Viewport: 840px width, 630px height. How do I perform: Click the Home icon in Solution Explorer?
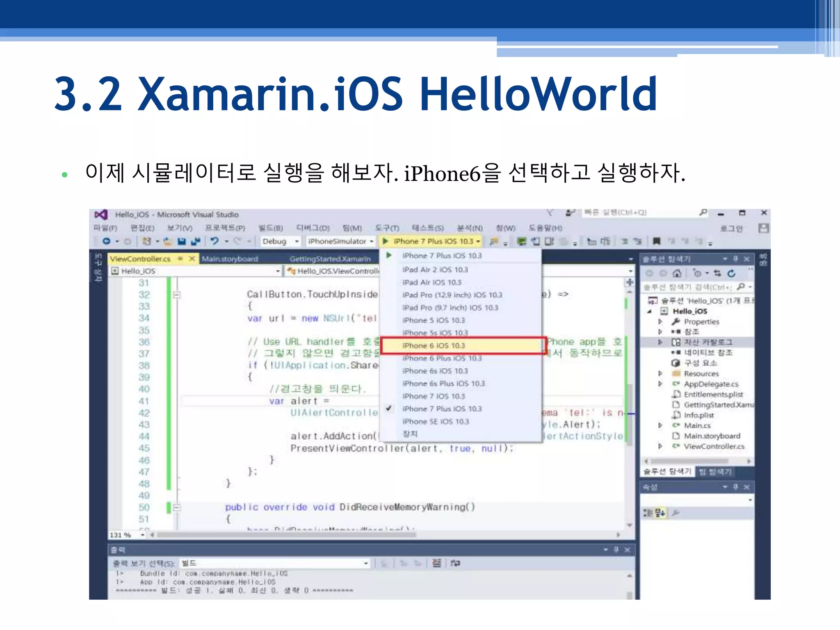point(677,273)
